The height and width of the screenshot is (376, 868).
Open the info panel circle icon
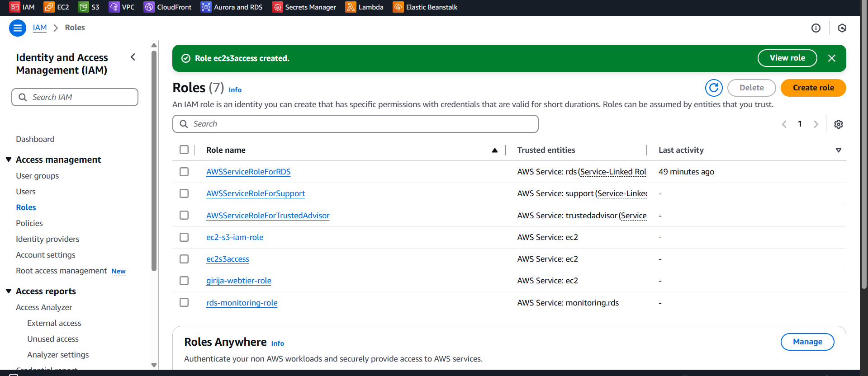pyautogui.click(x=816, y=28)
